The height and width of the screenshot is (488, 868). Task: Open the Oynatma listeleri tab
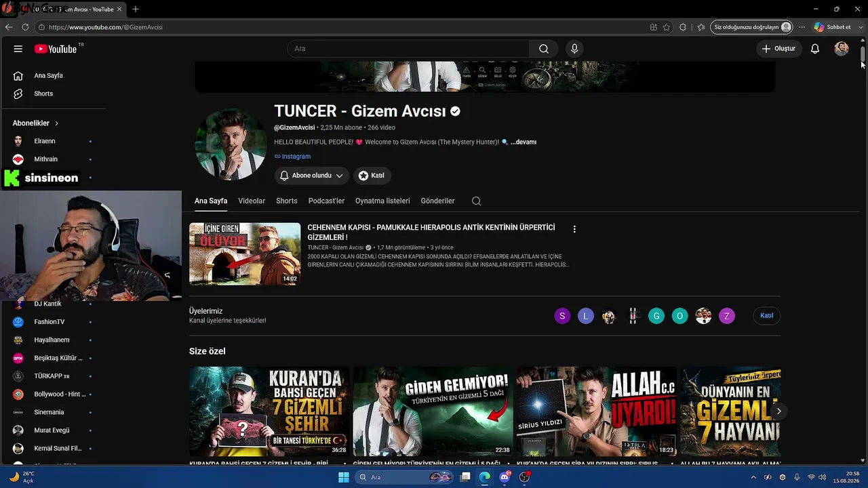point(382,201)
